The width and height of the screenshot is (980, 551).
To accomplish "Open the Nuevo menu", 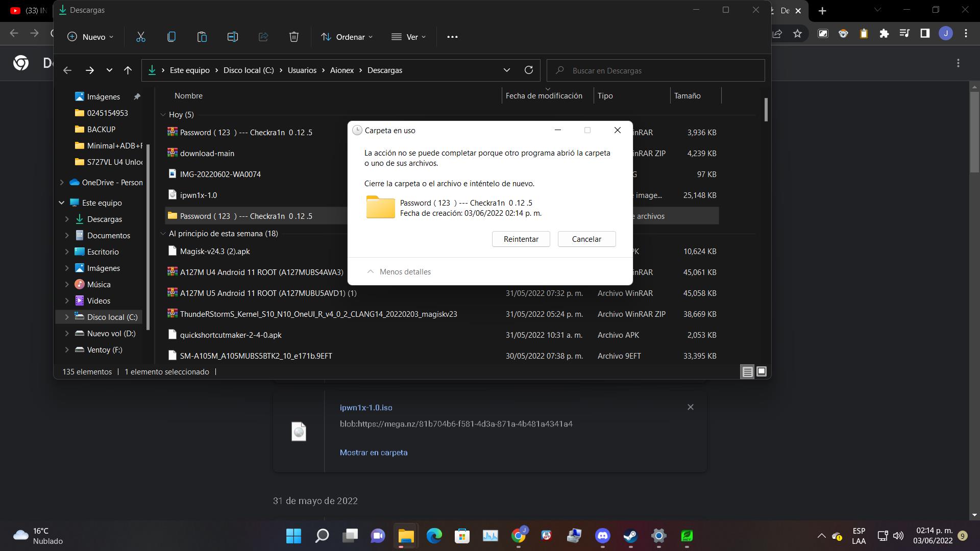I will tap(90, 37).
